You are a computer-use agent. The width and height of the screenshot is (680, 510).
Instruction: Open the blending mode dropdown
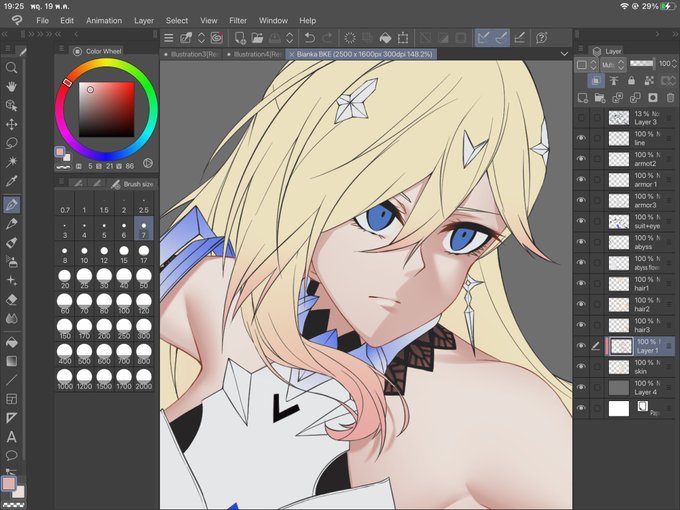[613, 65]
